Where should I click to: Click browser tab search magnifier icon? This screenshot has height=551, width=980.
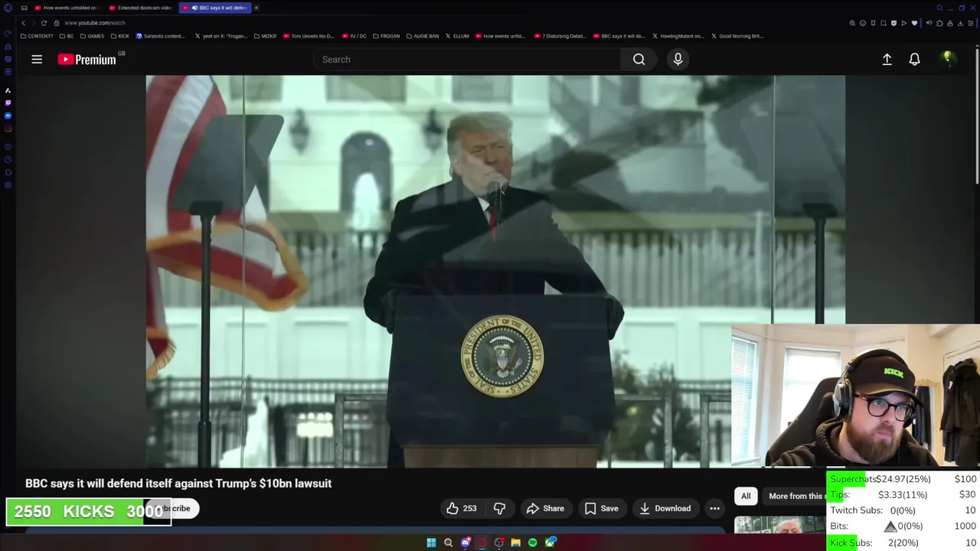coord(939,8)
